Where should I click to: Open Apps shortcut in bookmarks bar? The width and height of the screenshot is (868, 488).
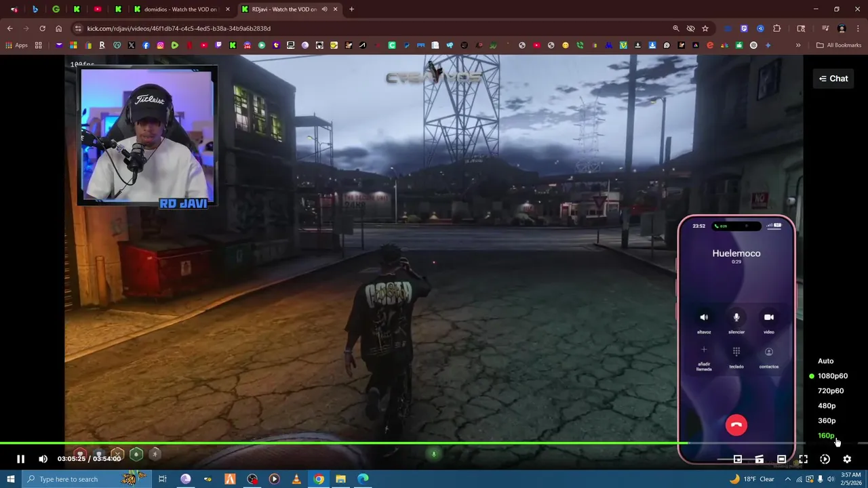pos(17,45)
